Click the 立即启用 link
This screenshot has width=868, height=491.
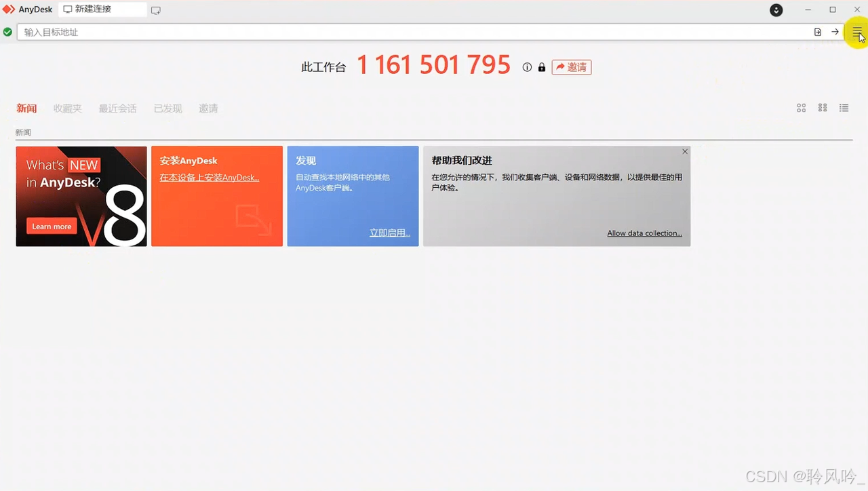point(390,233)
